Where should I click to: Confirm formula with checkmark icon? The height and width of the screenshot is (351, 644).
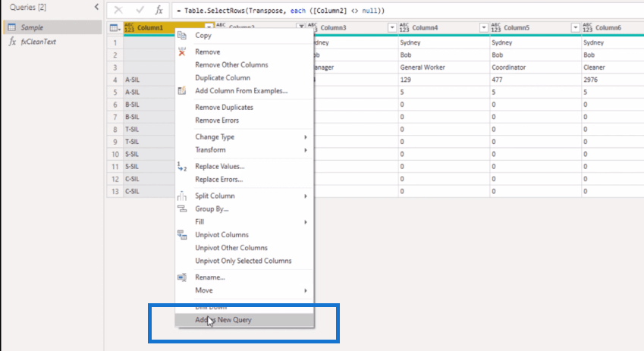[140, 11]
